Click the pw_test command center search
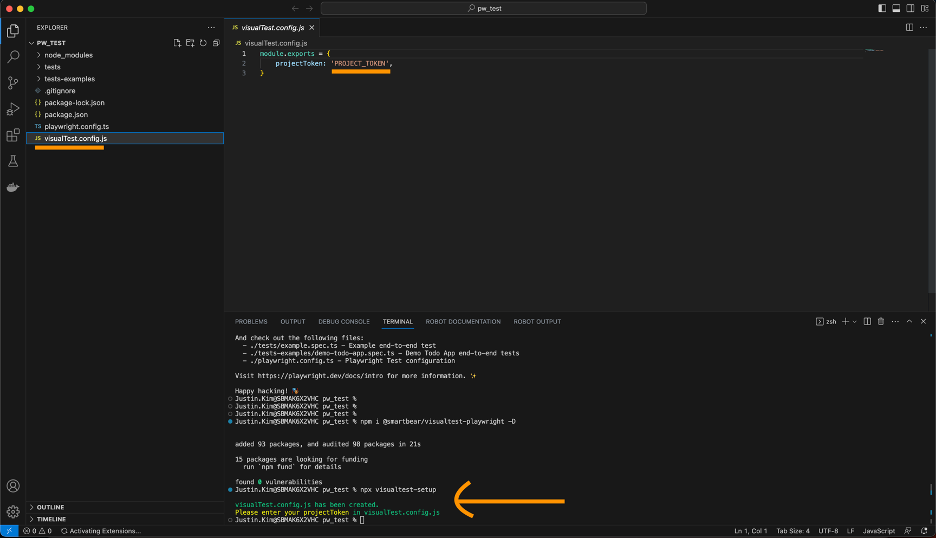 pyautogui.click(x=484, y=8)
